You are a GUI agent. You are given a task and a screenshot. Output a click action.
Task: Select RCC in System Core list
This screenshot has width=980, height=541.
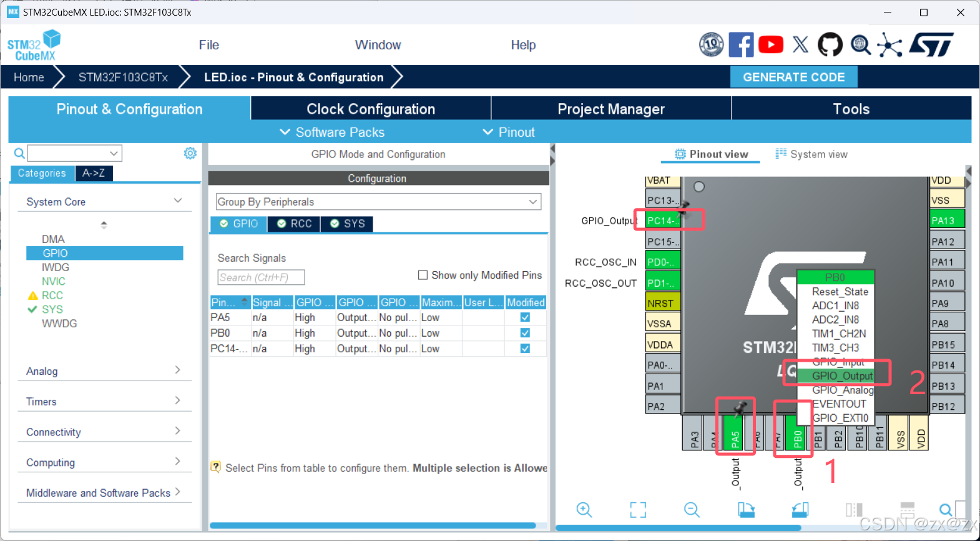(52, 295)
